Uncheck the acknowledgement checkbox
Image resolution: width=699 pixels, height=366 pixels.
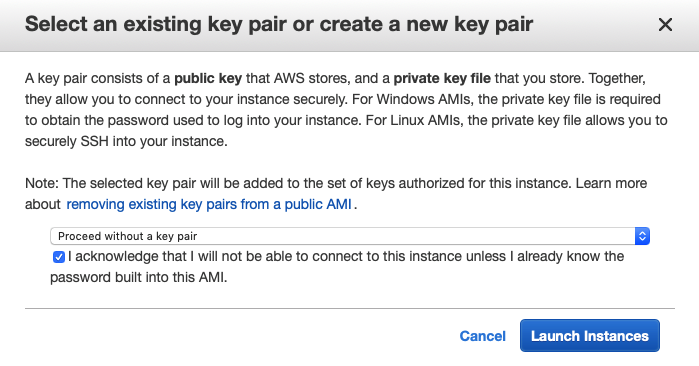pyautogui.click(x=59, y=257)
